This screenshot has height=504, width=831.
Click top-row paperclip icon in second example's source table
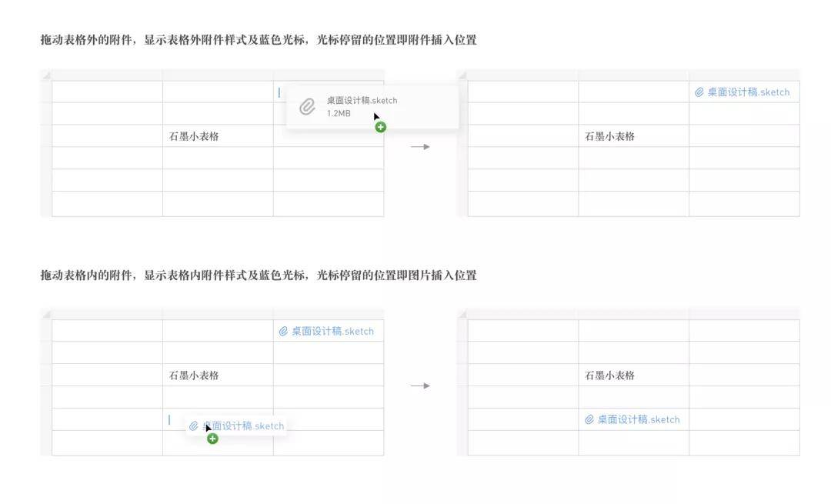tap(283, 331)
